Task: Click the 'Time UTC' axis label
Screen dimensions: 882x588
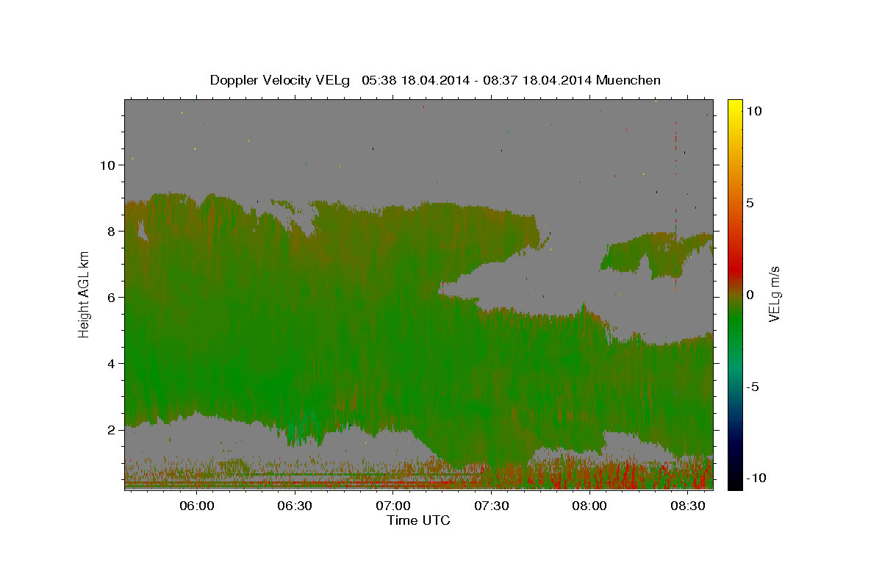Action: pyautogui.click(x=418, y=520)
